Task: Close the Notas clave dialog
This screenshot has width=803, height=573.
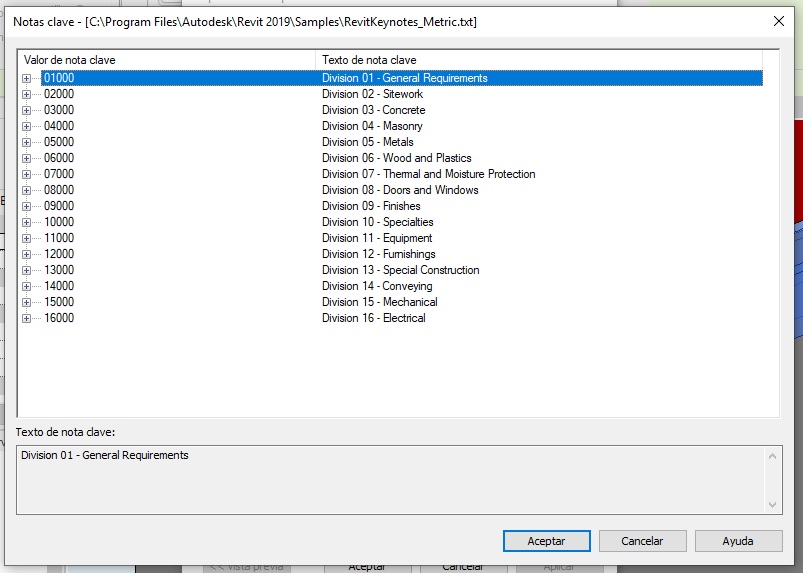Action: pyautogui.click(x=779, y=21)
